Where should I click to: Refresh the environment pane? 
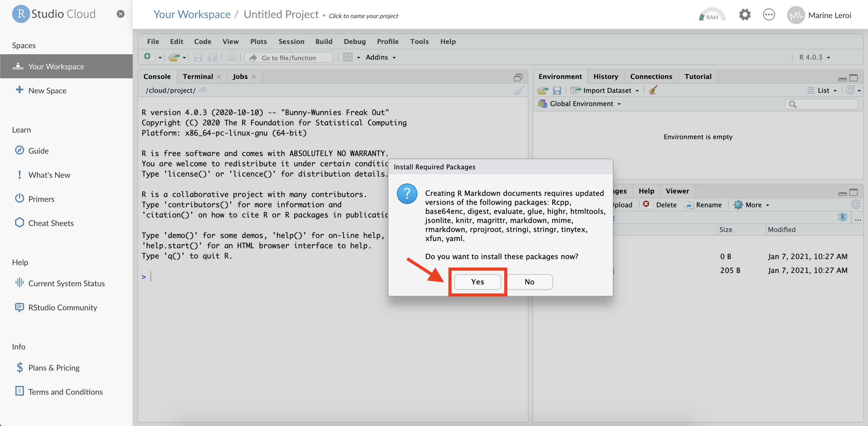click(x=850, y=90)
